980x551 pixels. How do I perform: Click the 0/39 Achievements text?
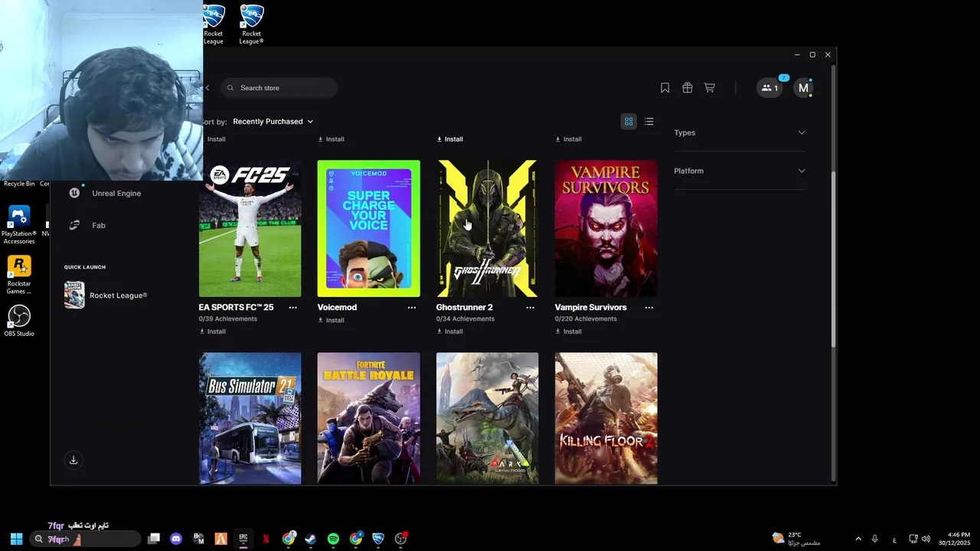tap(228, 319)
